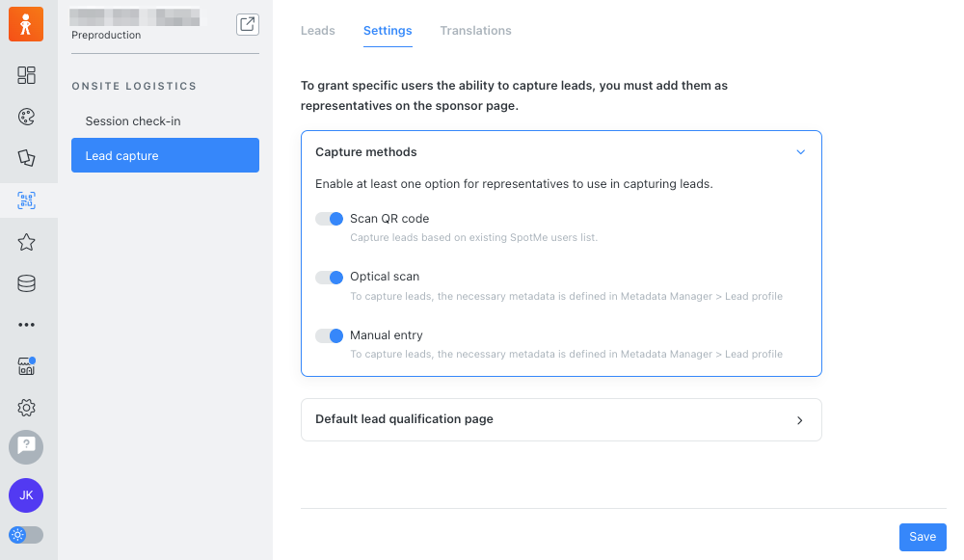Switch to the Translations tab
964x560 pixels.
[x=476, y=31]
